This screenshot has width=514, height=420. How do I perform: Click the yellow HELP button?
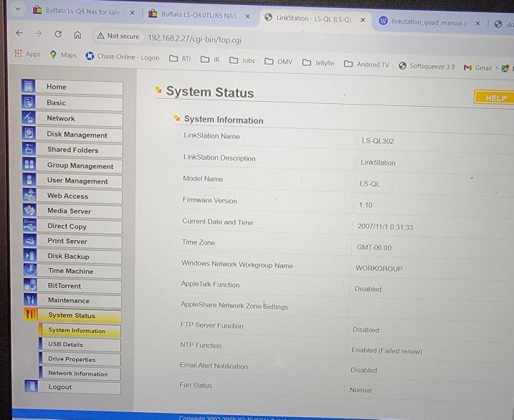[x=494, y=97]
